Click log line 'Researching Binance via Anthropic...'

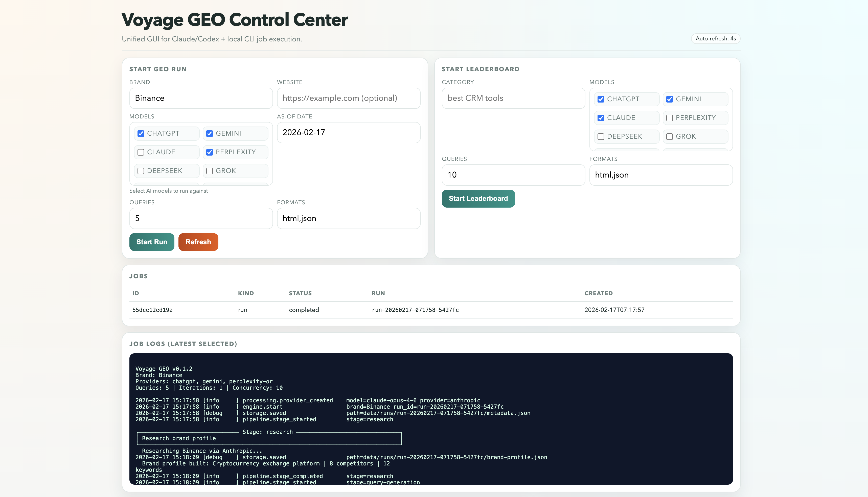[202, 451]
